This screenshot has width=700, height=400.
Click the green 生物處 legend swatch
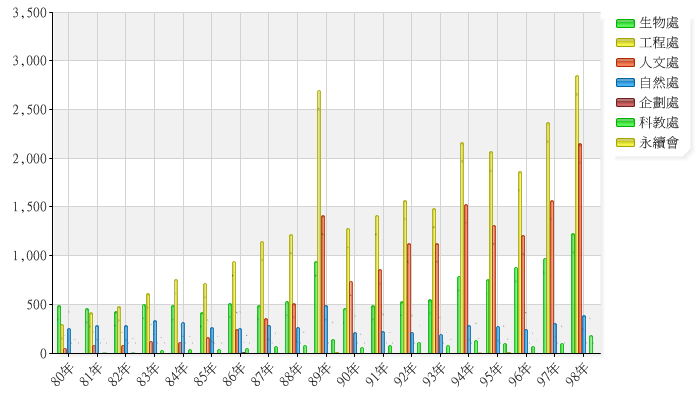(x=626, y=23)
